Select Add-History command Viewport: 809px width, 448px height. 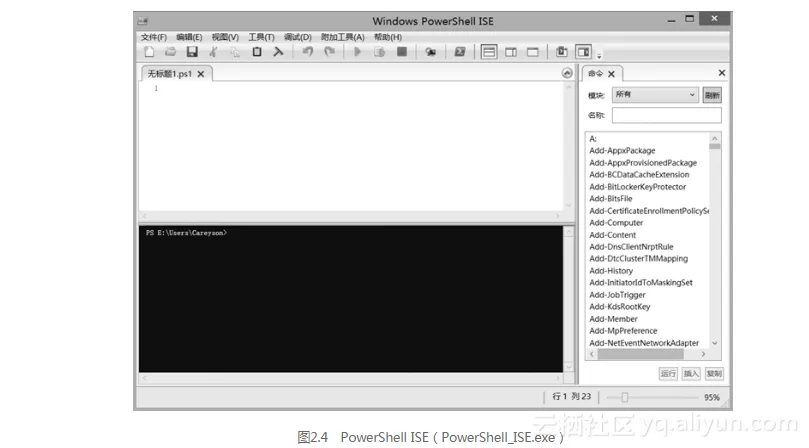pyautogui.click(x=611, y=271)
